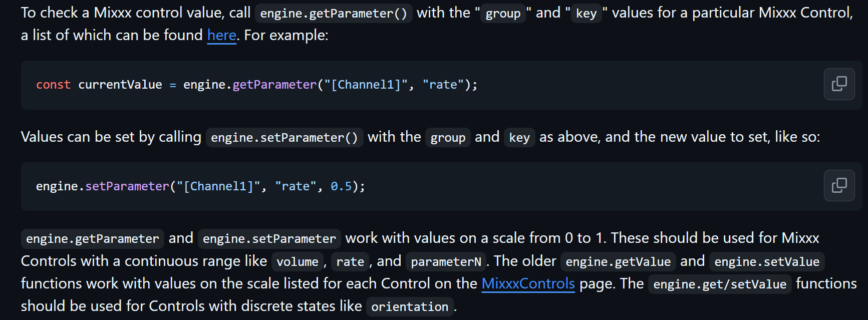Click the "key" tag before "as above"
Image resolution: width=868 pixels, height=320 pixels.
[x=519, y=137]
